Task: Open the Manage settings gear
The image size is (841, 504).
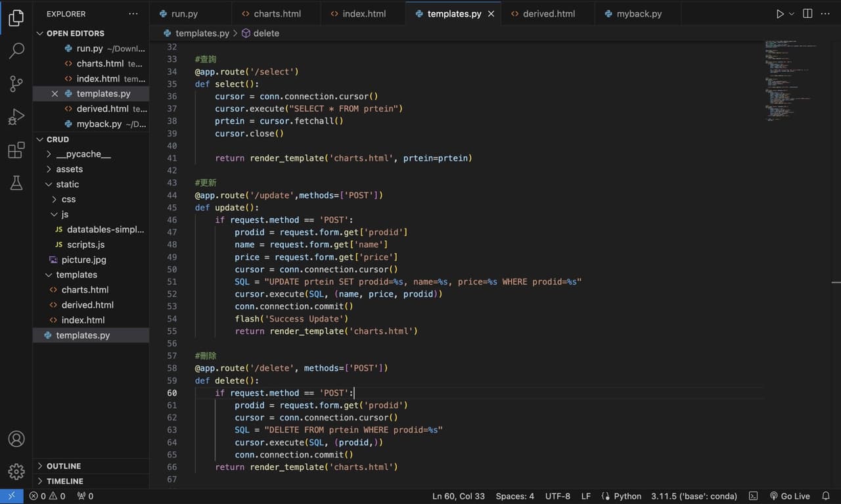Action: pos(16,471)
